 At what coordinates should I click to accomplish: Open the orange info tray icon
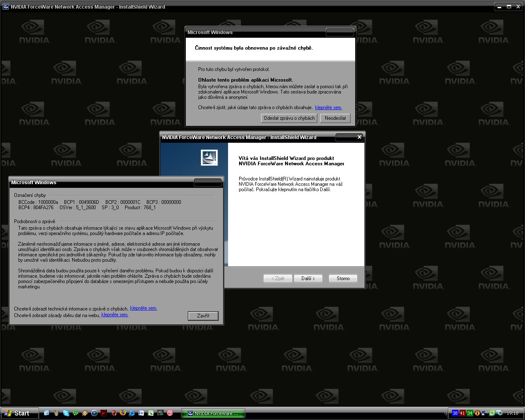point(477,413)
